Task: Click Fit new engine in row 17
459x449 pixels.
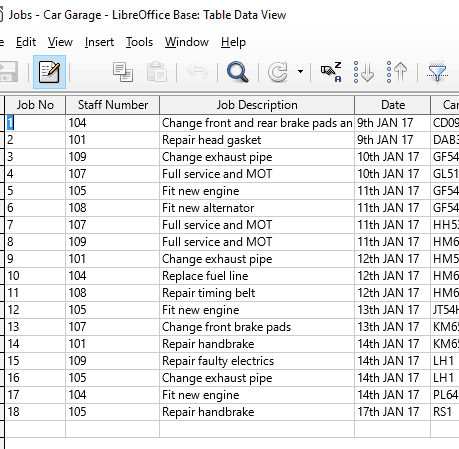Action: point(257,395)
